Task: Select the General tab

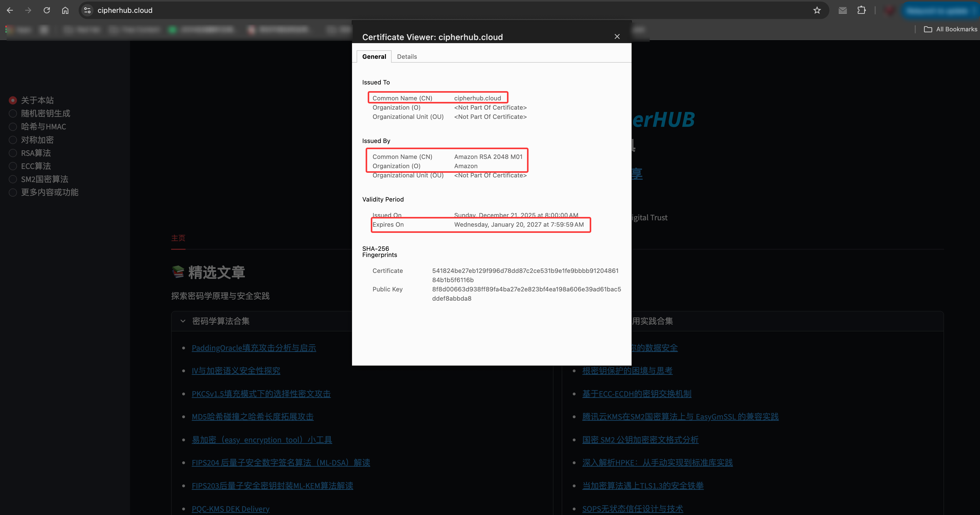Action: pyautogui.click(x=374, y=56)
